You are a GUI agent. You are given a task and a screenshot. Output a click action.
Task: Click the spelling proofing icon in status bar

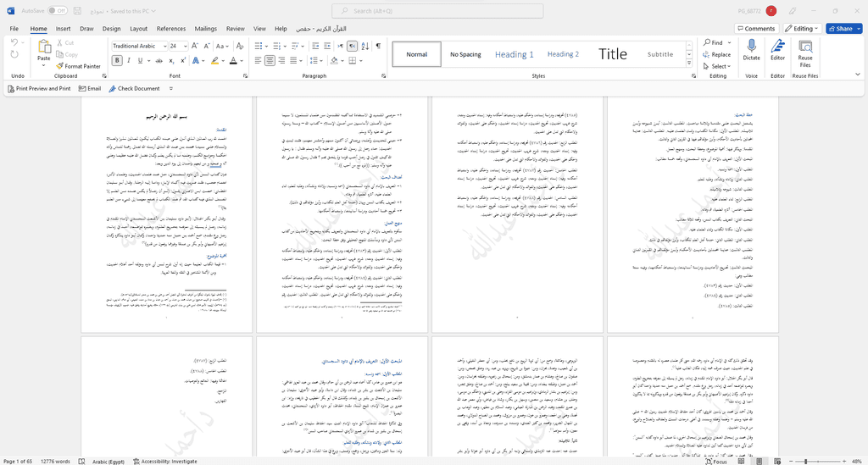point(82,461)
